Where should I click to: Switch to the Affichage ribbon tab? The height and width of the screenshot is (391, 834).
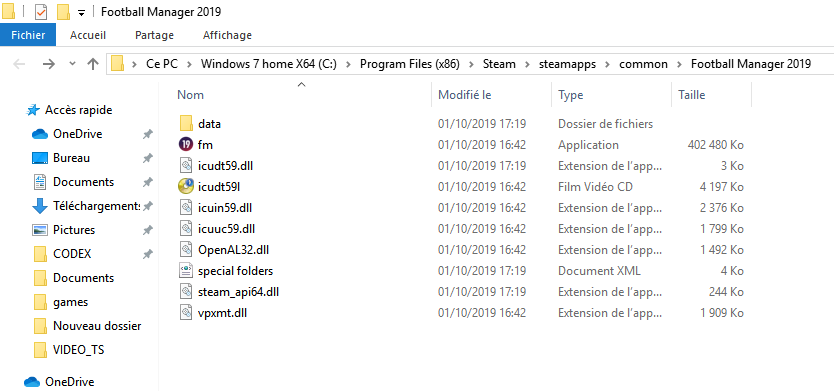[227, 35]
